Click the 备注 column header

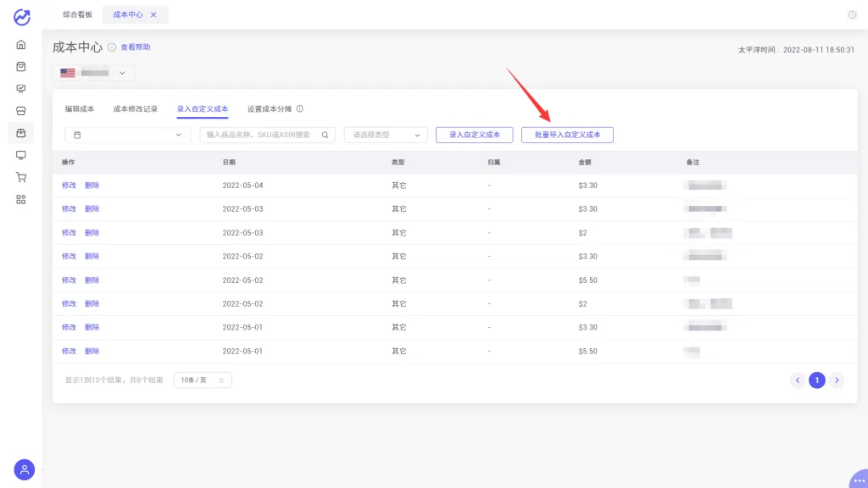point(693,162)
